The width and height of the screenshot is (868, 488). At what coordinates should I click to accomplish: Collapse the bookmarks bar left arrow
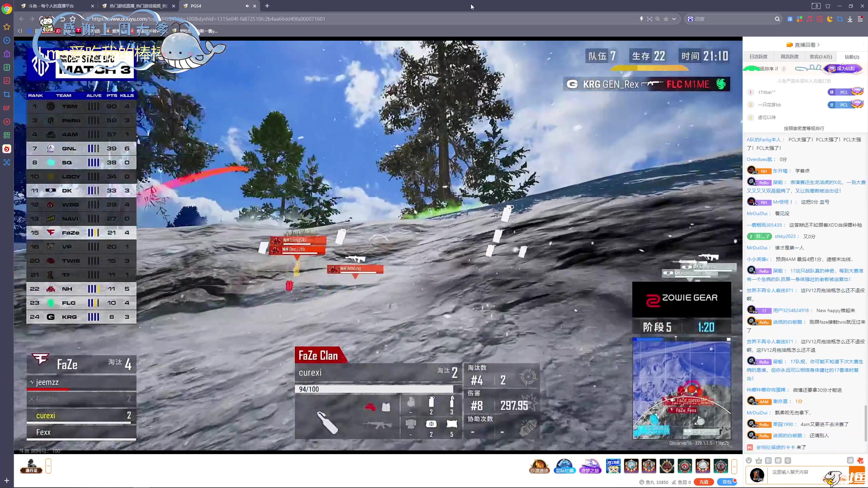coord(20,31)
